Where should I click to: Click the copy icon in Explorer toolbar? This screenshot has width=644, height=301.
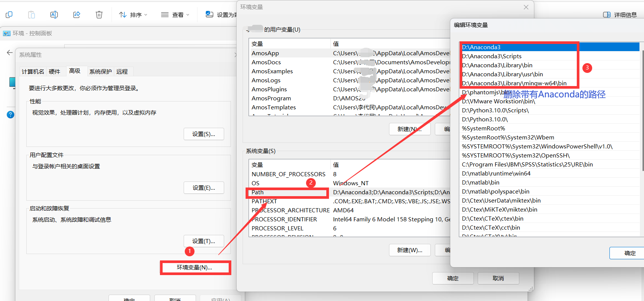(x=9, y=15)
